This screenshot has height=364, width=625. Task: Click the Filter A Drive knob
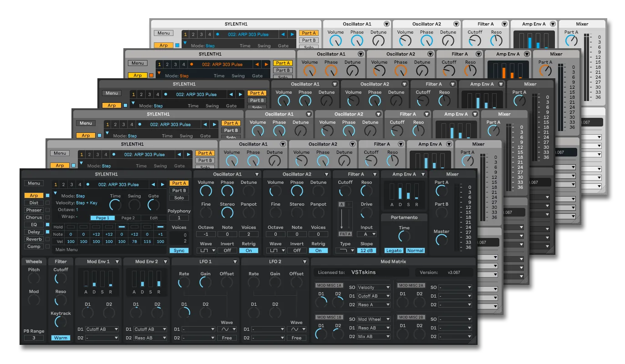click(366, 213)
